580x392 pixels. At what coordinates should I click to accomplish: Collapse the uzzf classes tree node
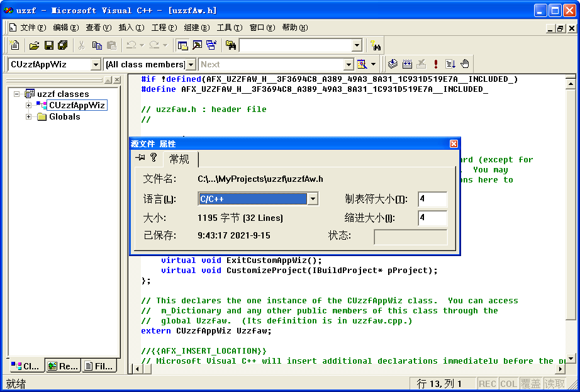coord(16,94)
